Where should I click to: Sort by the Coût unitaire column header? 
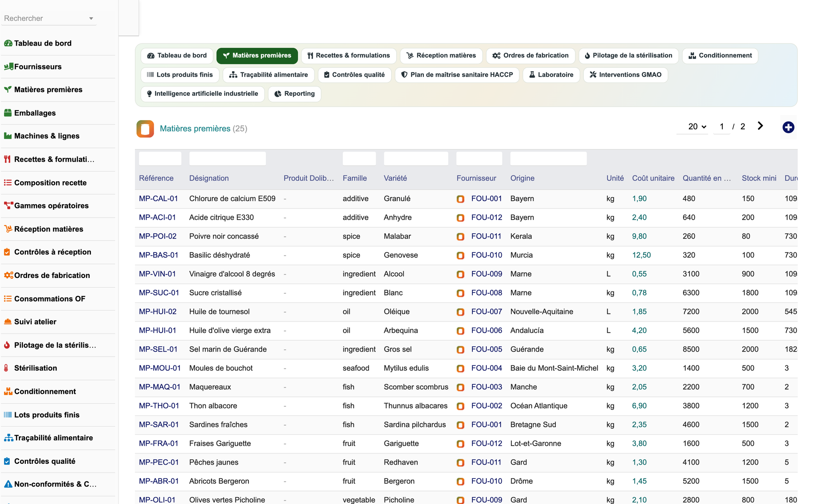click(x=653, y=178)
